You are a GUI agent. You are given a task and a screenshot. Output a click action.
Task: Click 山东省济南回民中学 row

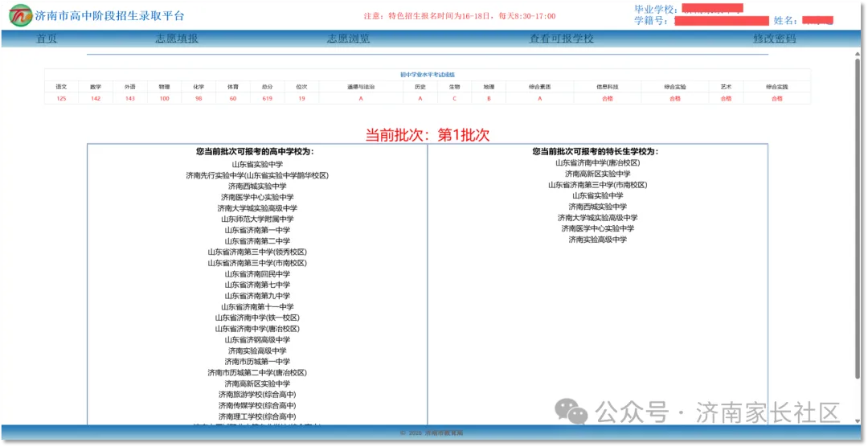click(x=257, y=274)
